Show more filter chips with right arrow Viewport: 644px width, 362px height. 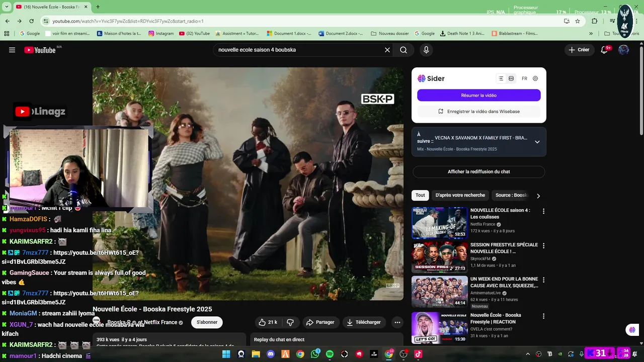(x=538, y=196)
